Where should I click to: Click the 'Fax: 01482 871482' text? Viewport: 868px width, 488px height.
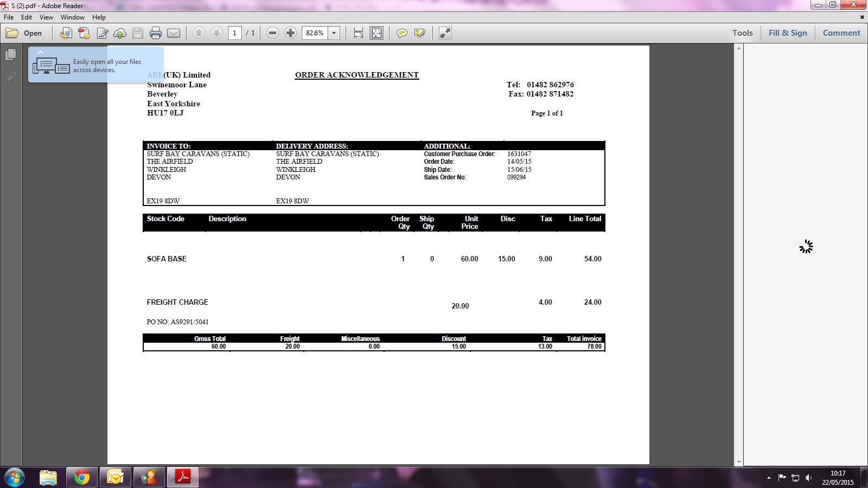(x=541, y=94)
